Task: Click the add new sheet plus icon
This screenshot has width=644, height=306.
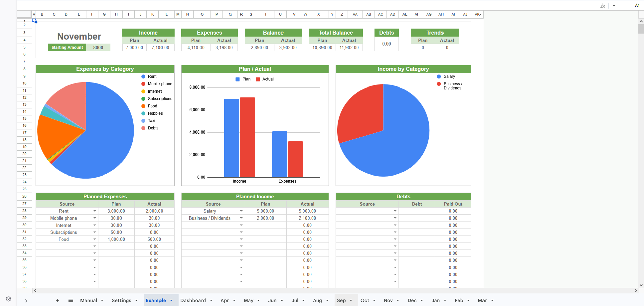Action: (57, 300)
